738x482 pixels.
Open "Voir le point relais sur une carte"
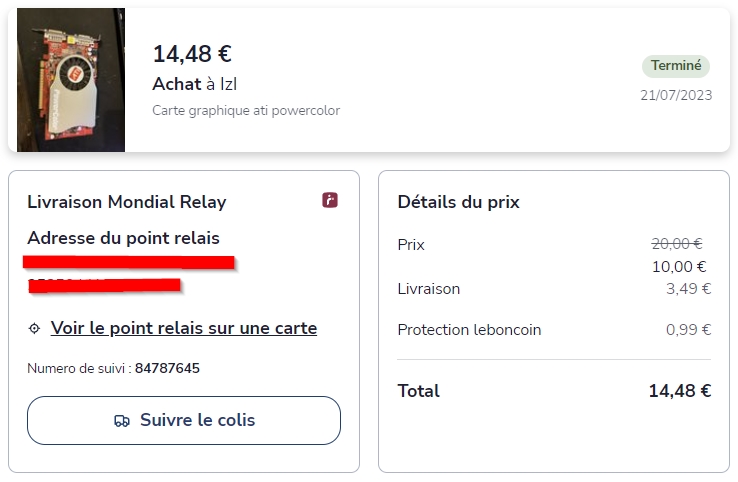[x=183, y=328]
